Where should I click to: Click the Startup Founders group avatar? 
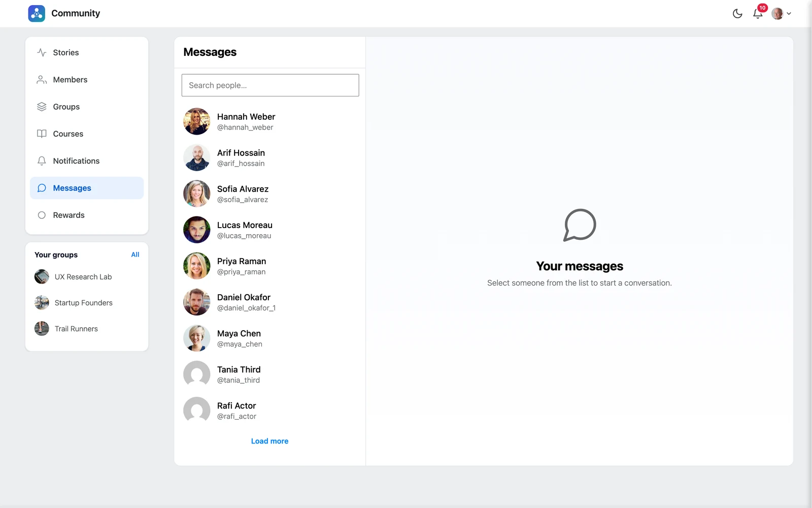tap(42, 303)
